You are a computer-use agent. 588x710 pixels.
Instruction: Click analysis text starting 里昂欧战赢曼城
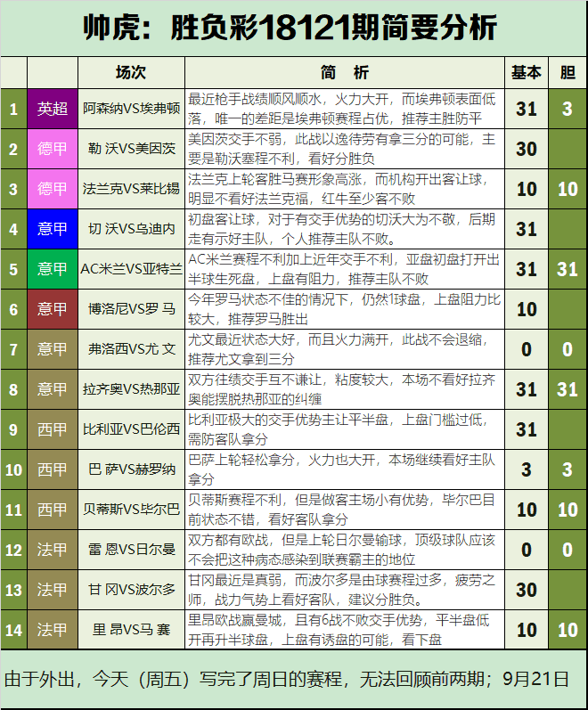[339, 630]
